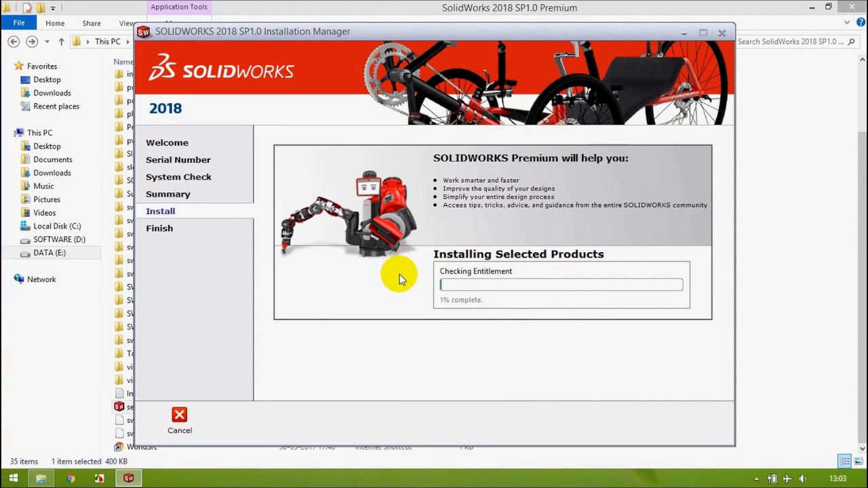Click the 'Checking Entitlement' status text
868x488 pixels.
coord(475,271)
